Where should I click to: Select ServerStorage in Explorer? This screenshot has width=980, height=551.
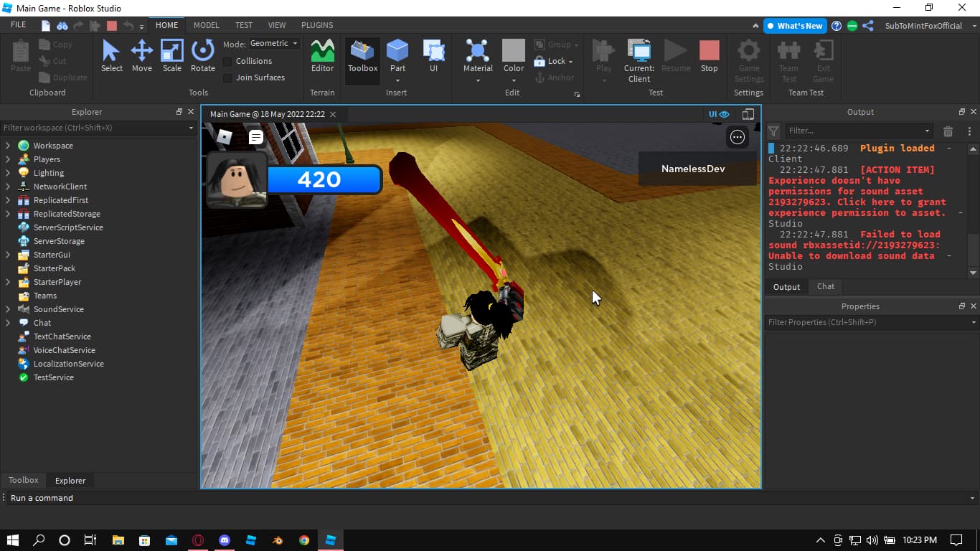59,241
